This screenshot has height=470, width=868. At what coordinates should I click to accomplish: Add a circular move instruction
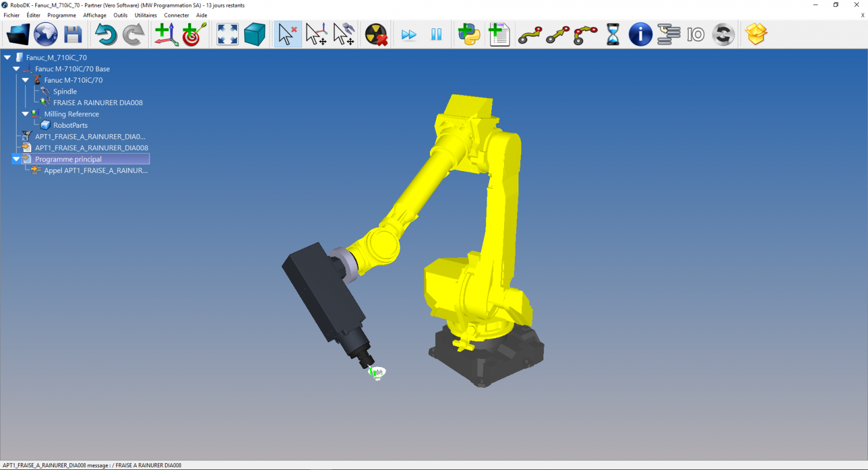coord(586,35)
